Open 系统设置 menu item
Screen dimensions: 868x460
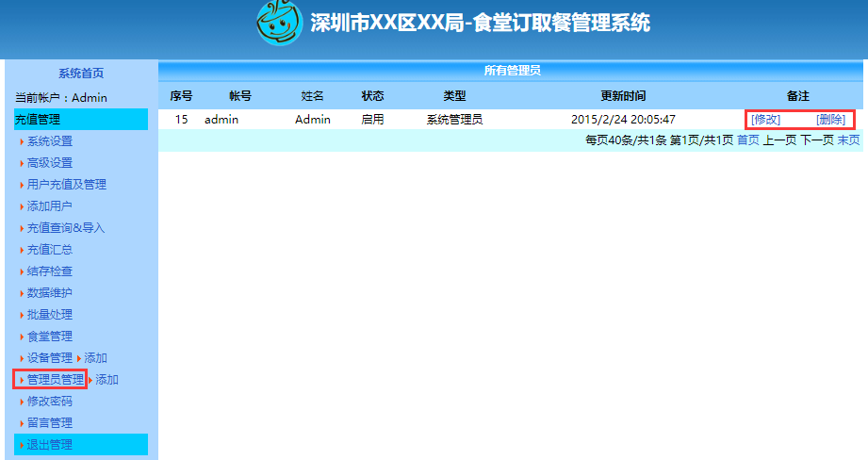50,141
